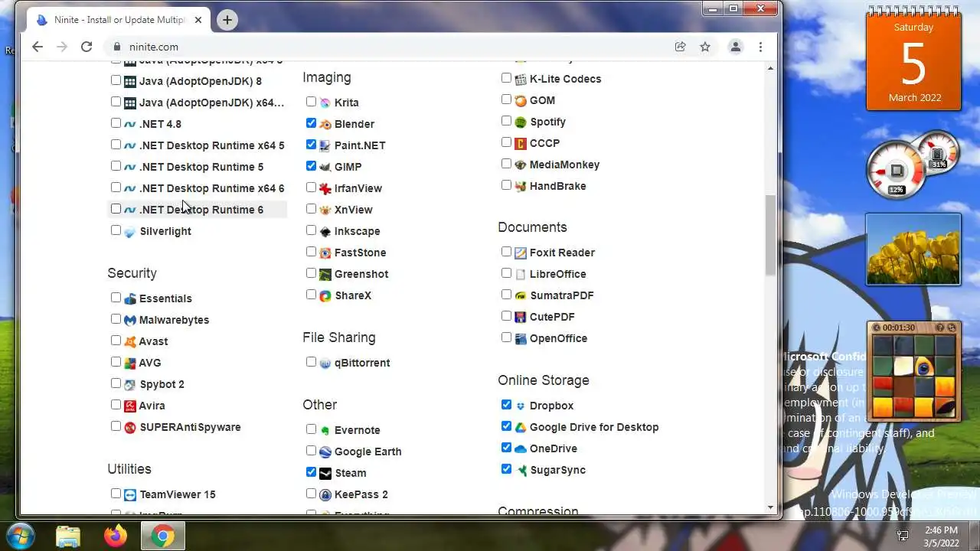Click the Evernote app icon
Screen dimensions: 980x551
[x=325, y=430]
